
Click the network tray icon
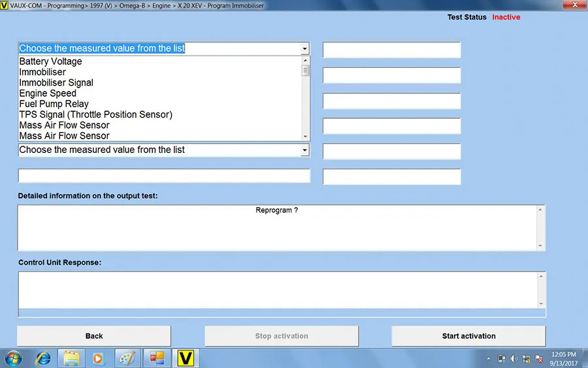pos(526,359)
